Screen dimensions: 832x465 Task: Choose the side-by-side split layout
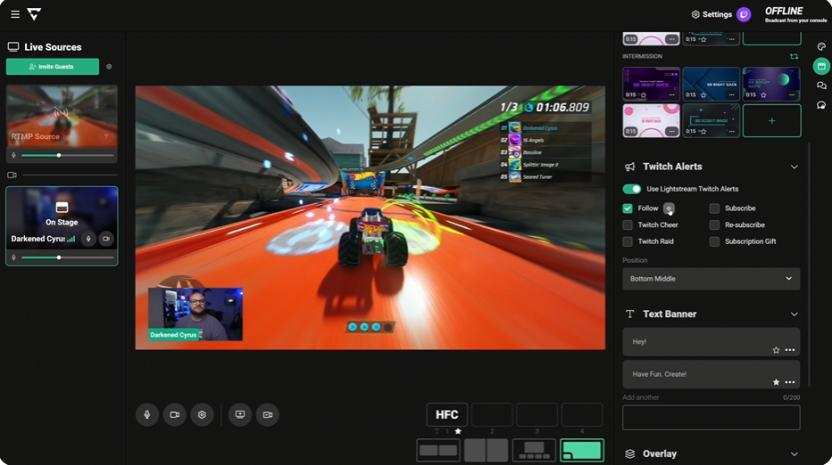point(486,450)
